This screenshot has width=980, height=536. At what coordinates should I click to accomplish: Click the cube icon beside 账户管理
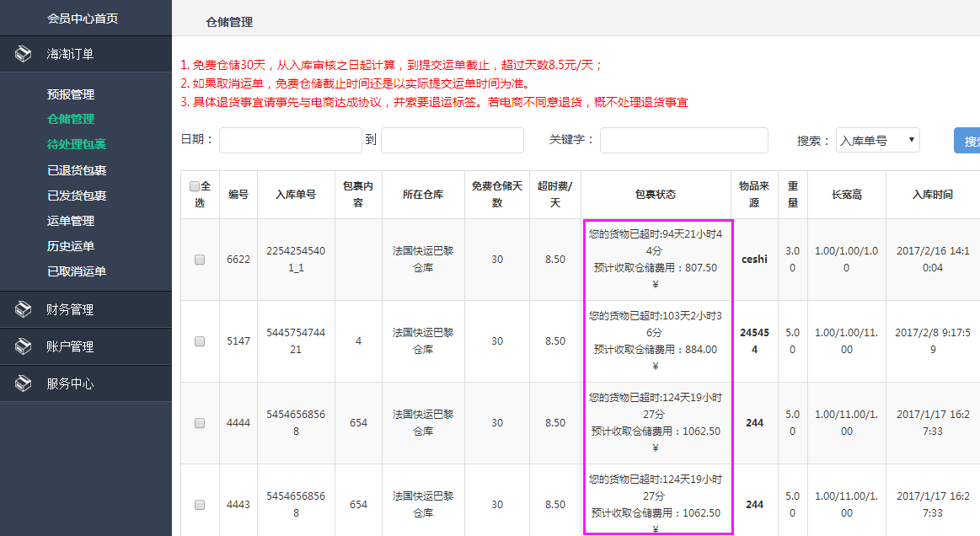24,346
